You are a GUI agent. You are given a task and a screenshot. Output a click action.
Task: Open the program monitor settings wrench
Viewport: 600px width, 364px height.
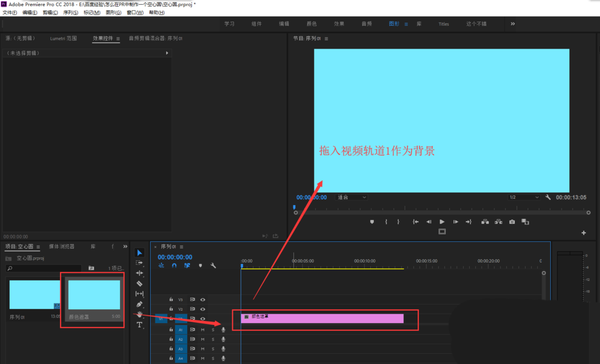point(547,197)
